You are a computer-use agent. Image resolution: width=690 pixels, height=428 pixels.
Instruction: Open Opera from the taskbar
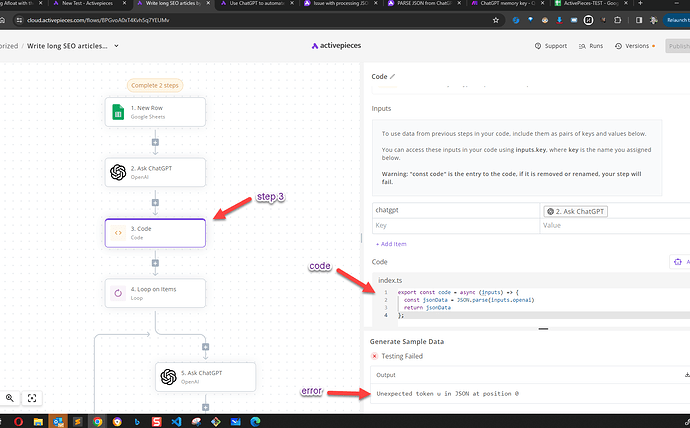(18, 422)
